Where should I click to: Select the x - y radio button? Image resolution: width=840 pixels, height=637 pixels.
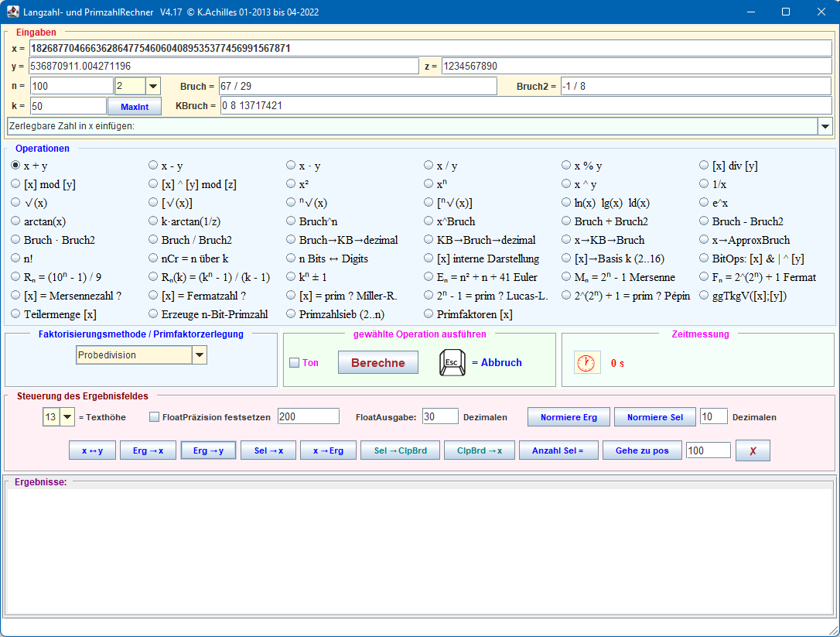tap(153, 166)
